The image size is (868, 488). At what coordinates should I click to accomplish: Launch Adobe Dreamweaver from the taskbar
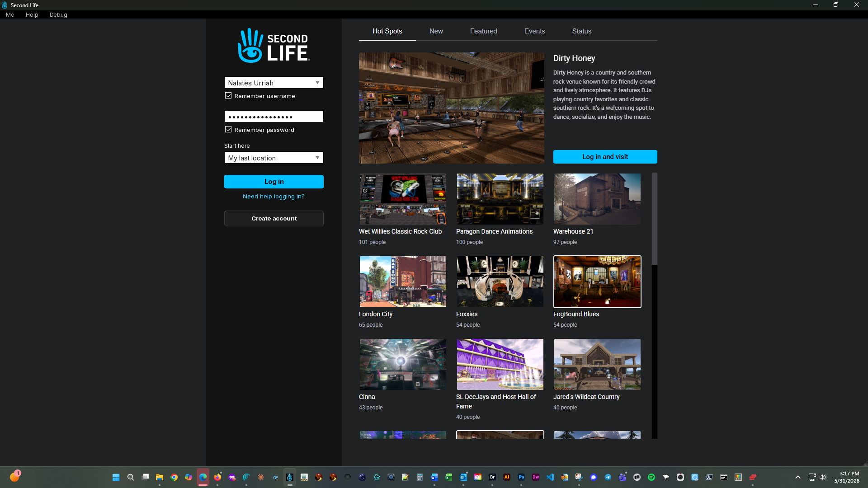(x=536, y=477)
